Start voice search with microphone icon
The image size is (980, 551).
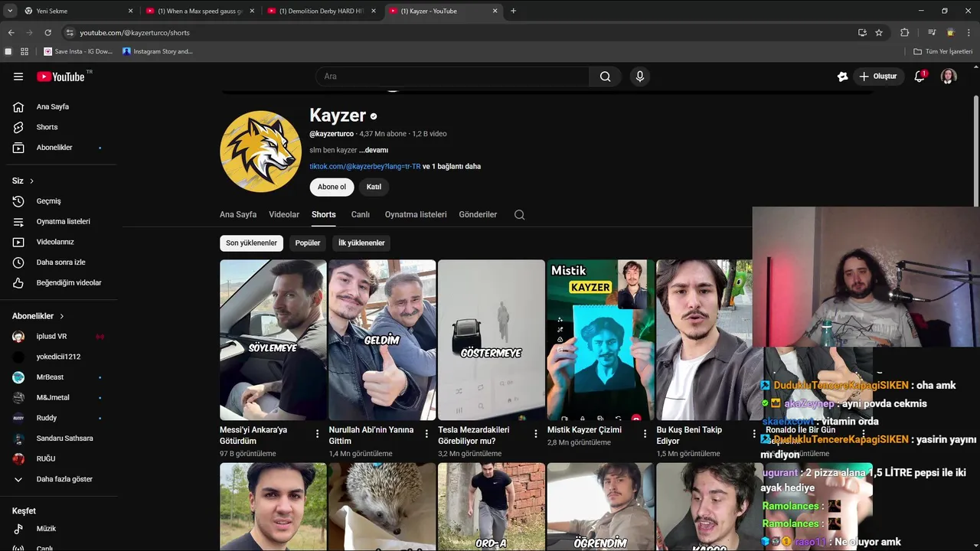click(x=640, y=77)
